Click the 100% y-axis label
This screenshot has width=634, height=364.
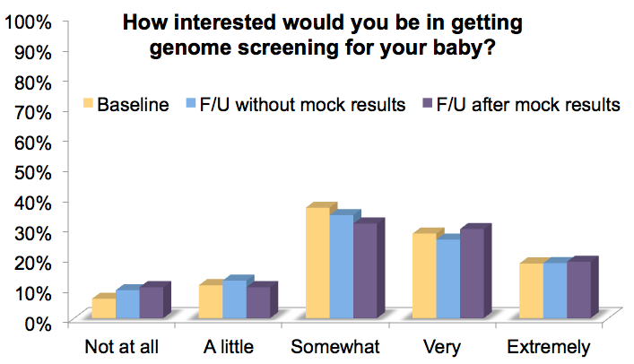(x=29, y=22)
